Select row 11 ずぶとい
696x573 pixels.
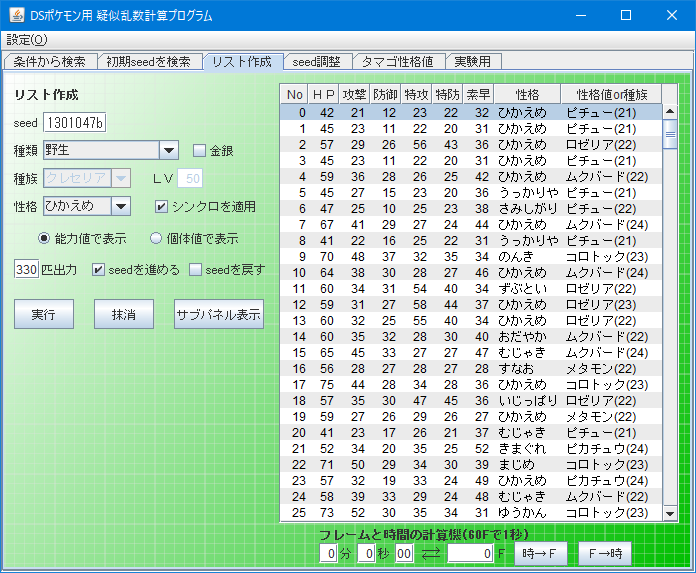pos(471,288)
